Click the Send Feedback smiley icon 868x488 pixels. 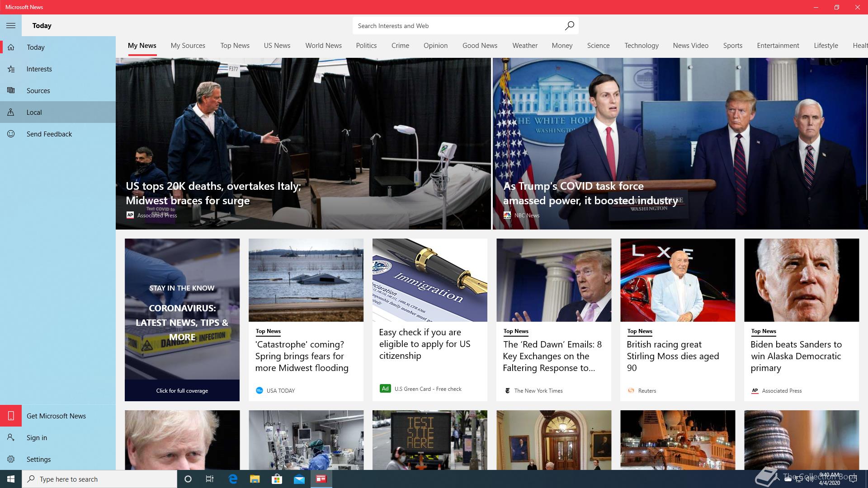coord(11,134)
